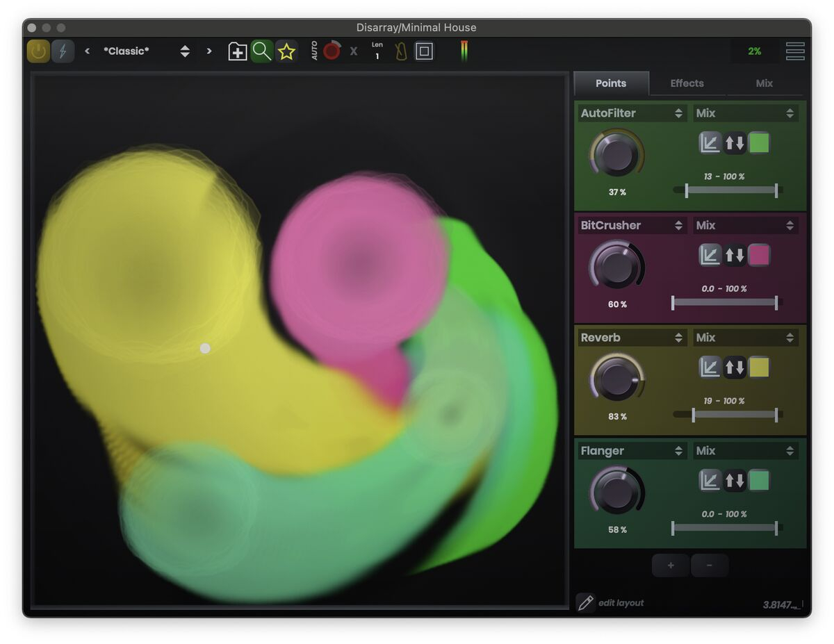Toggle BitCrusher up-down arrows invert button
834x644 pixels.
pyautogui.click(x=735, y=256)
